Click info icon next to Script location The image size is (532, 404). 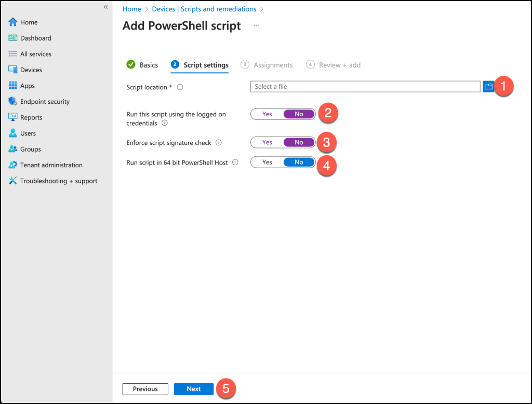pyautogui.click(x=180, y=87)
